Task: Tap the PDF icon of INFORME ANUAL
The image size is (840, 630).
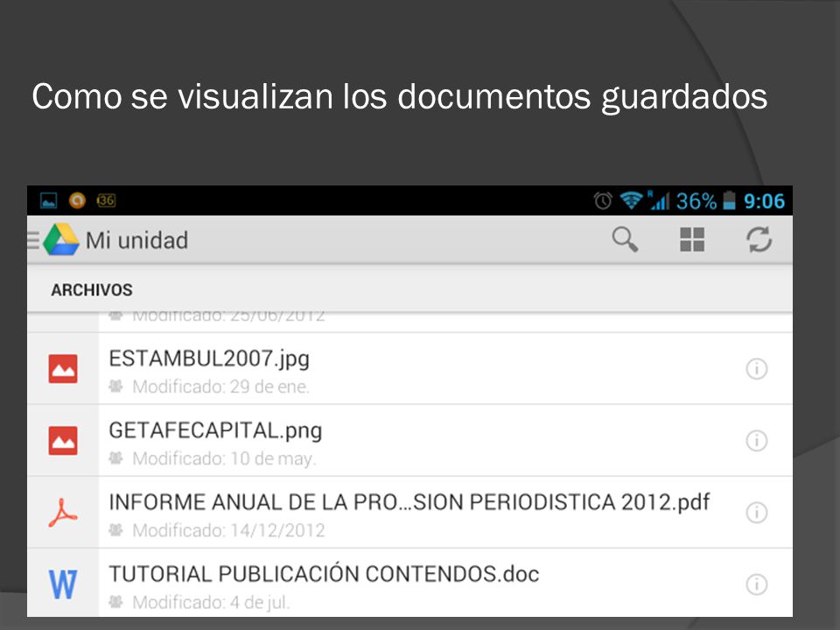Action: tap(63, 513)
